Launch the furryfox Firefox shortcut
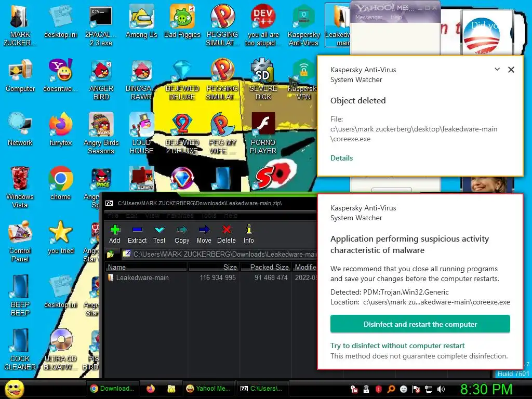Viewport: 532px width, 399px height. (x=60, y=130)
